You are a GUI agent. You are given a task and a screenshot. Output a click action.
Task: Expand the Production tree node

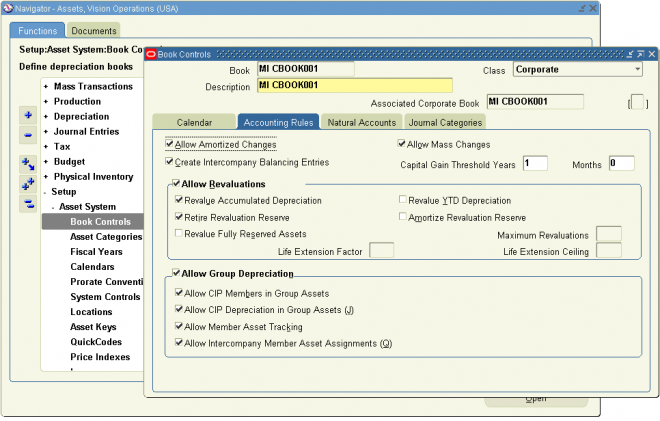coord(46,101)
